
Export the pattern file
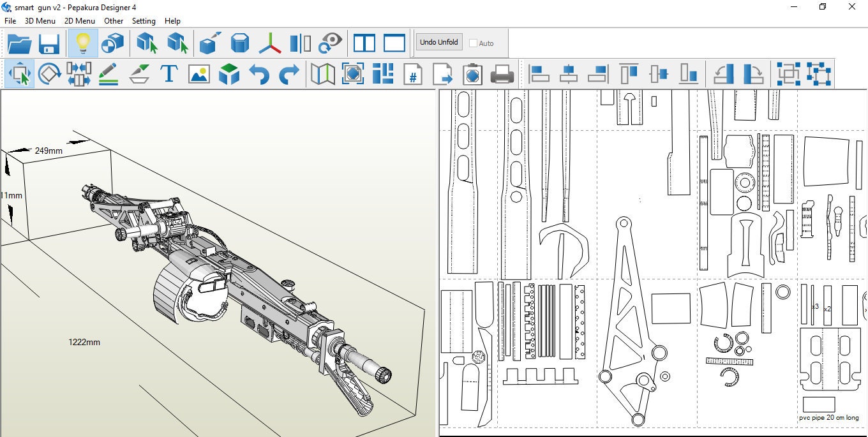[x=443, y=74]
